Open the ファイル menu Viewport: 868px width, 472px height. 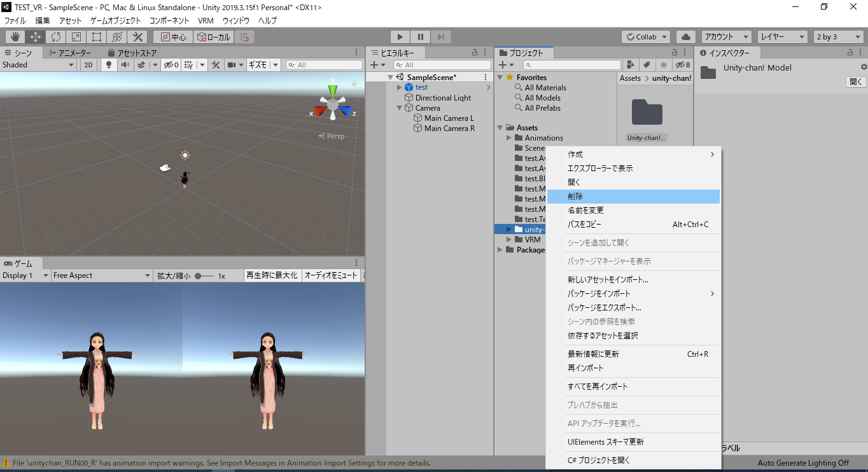[x=15, y=20]
